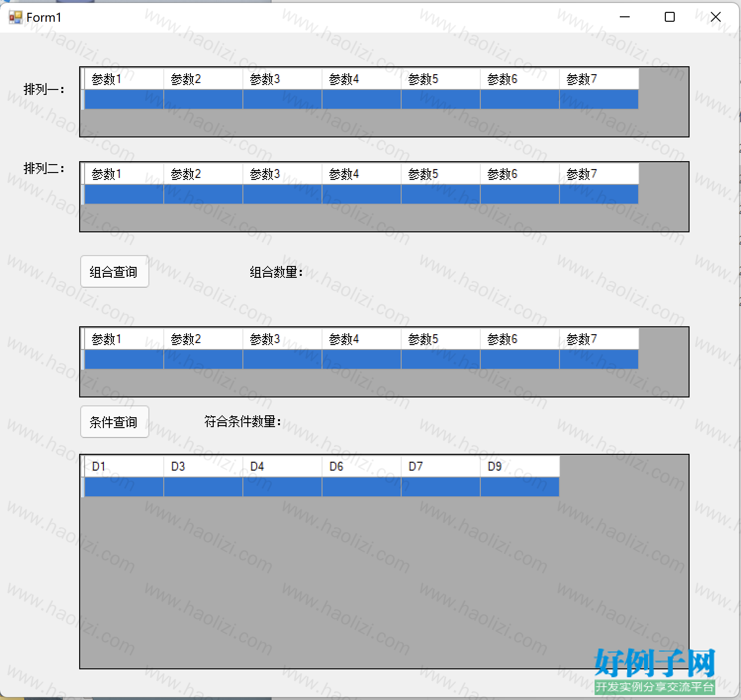Sort by 参数6 in grid above 条件查询
Image resolution: width=741 pixels, height=700 pixels.
coord(520,339)
